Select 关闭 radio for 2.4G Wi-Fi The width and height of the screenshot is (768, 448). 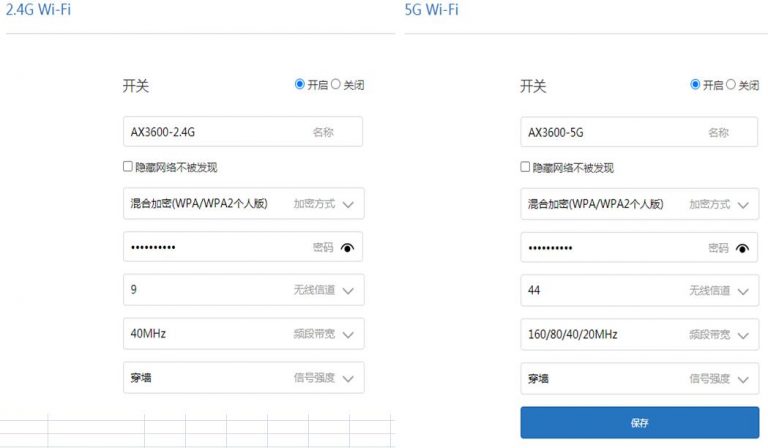point(336,85)
